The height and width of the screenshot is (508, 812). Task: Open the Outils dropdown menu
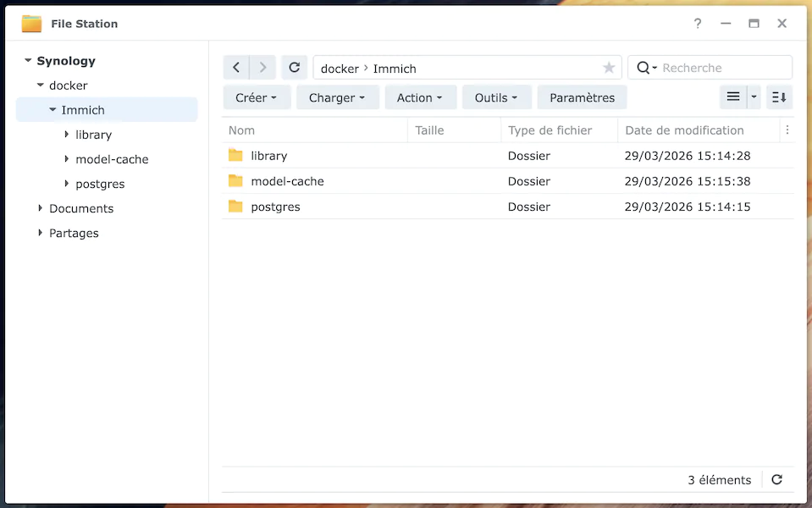point(497,97)
